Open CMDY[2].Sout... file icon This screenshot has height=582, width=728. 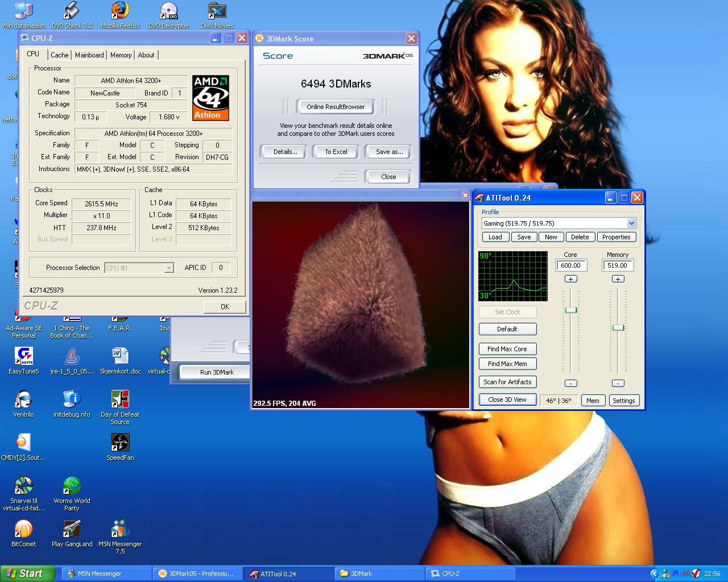coord(23,447)
